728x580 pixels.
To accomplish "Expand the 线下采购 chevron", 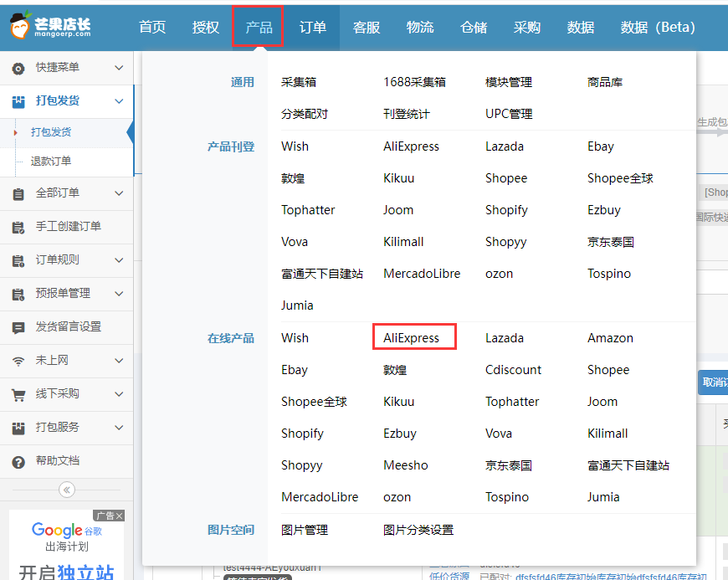I will click(119, 394).
